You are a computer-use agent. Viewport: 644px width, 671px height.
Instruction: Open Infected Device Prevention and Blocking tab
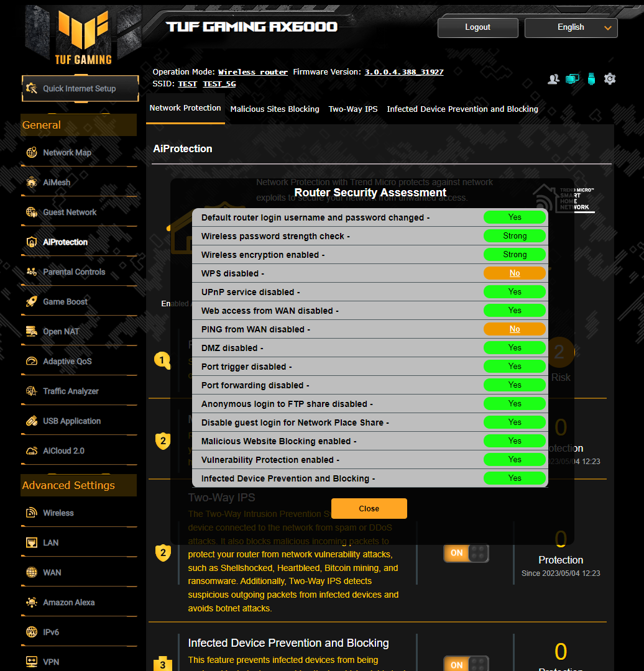click(x=462, y=109)
